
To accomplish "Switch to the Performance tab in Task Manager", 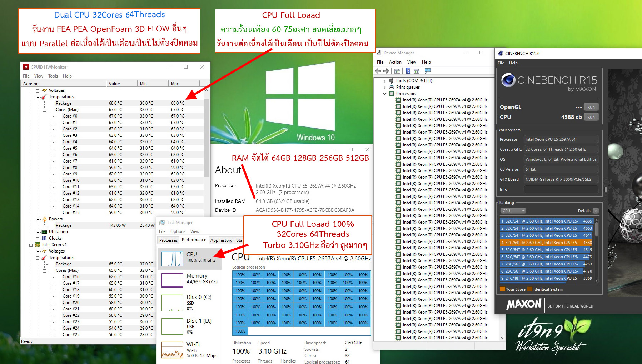I will [194, 240].
